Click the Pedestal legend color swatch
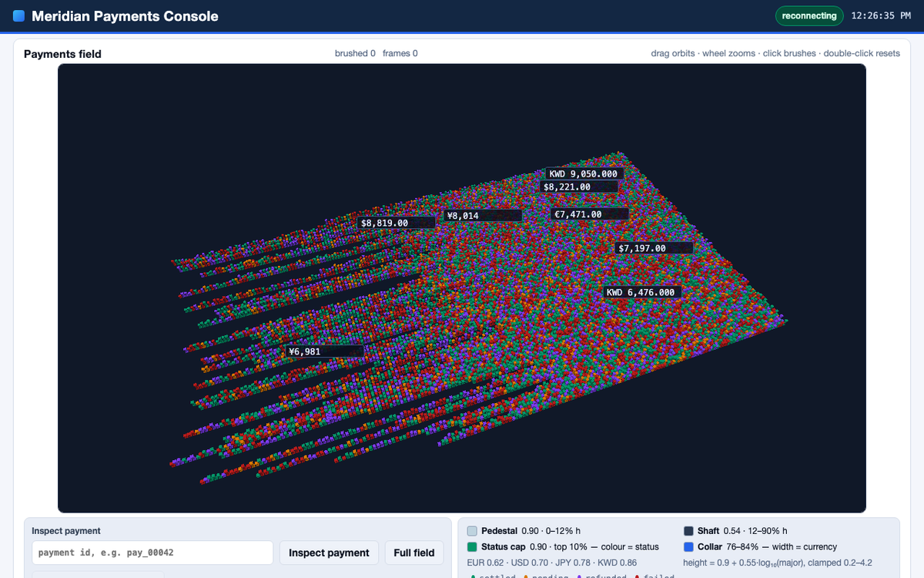This screenshot has width=924, height=578. pyautogui.click(x=472, y=531)
